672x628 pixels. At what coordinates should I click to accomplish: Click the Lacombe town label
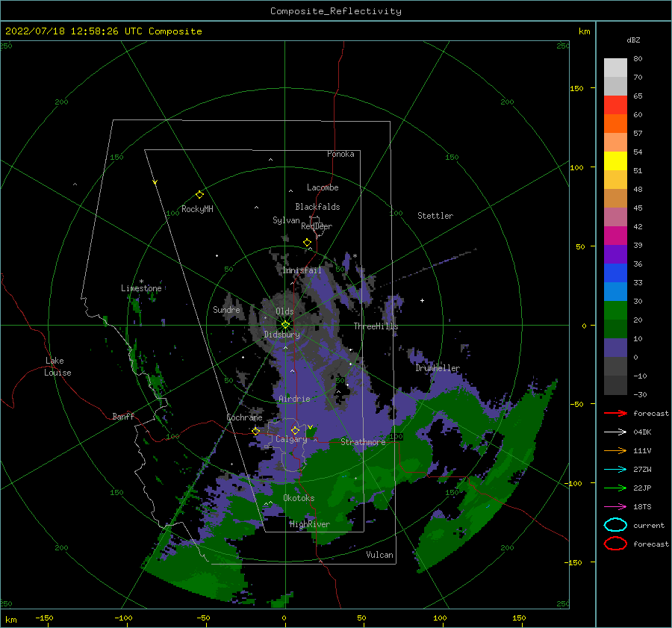click(323, 187)
